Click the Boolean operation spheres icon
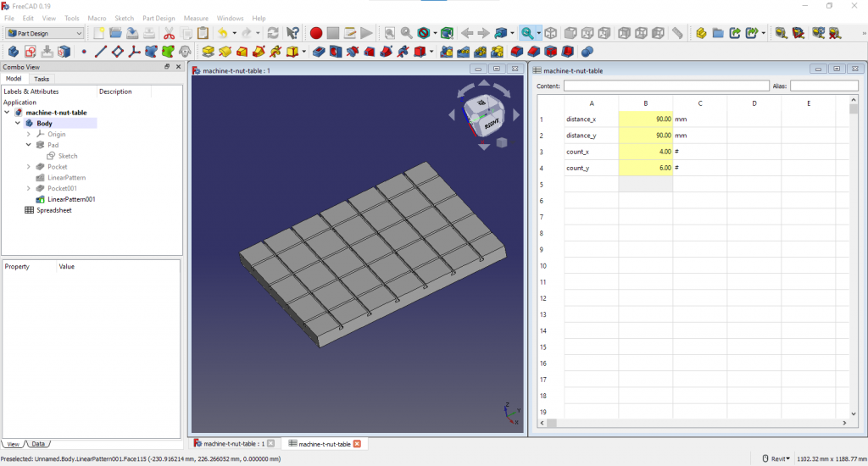This screenshot has width=868, height=466. tap(587, 52)
